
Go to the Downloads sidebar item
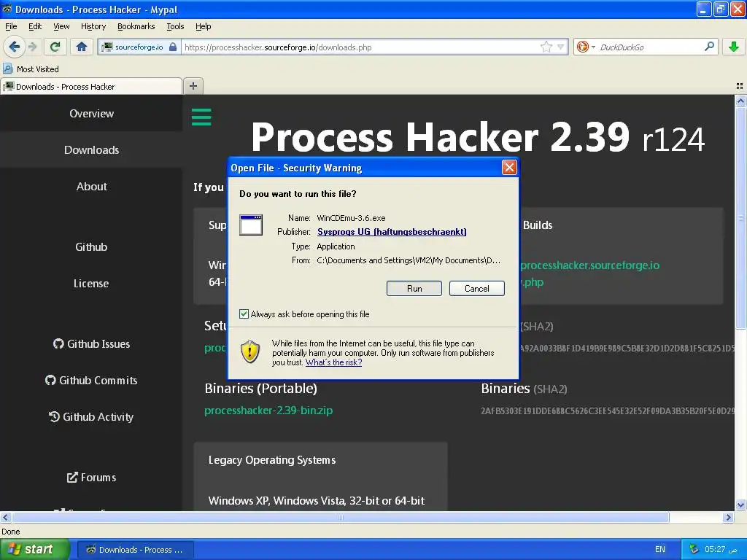[x=91, y=149]
